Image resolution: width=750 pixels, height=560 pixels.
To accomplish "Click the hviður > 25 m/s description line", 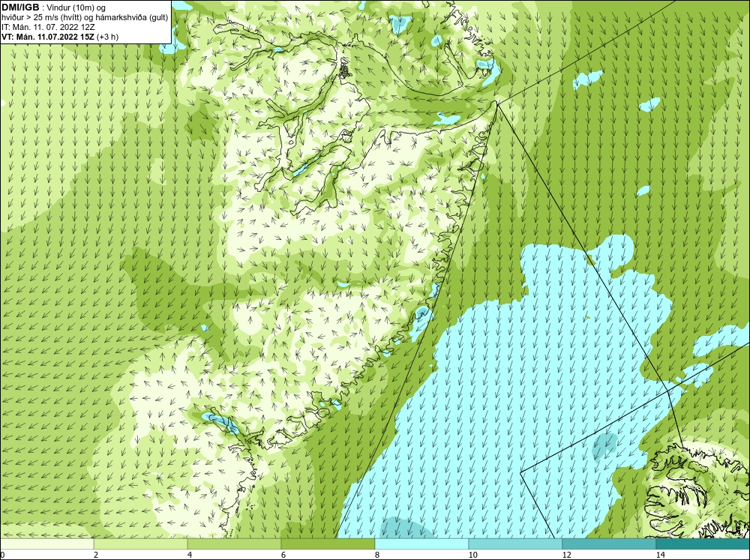I will (85, 18).
